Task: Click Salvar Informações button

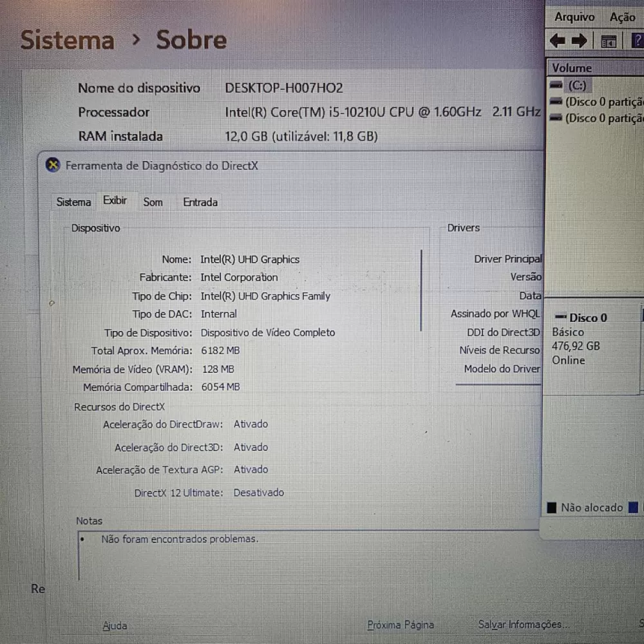Action: tap(523, 624)
